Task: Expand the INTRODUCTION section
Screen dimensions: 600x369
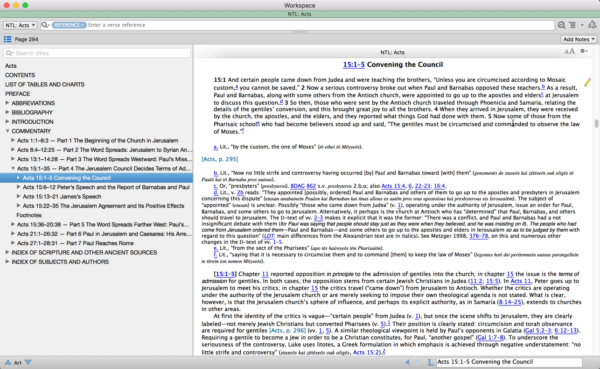Action: (7, 121)
